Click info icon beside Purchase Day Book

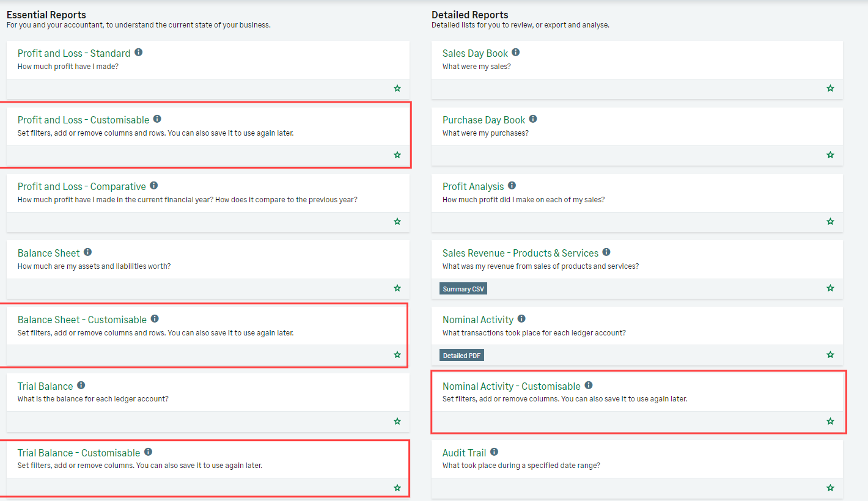(x=533, y=119)
